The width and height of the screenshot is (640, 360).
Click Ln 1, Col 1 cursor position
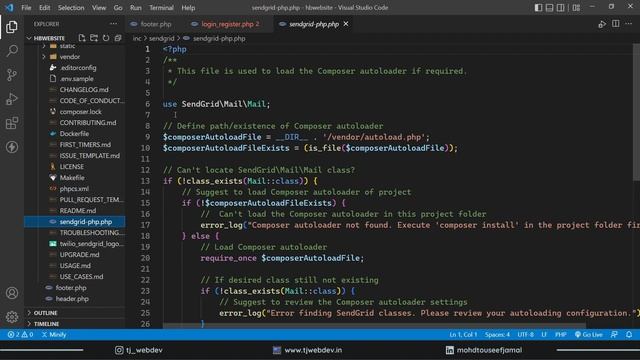click(x=463, y=335)
